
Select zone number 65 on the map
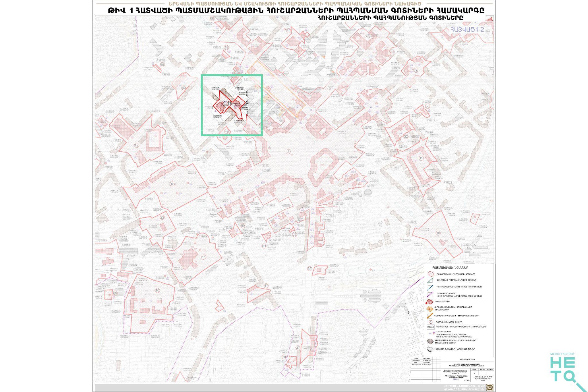pyautogui.click(x=163, y=65)
